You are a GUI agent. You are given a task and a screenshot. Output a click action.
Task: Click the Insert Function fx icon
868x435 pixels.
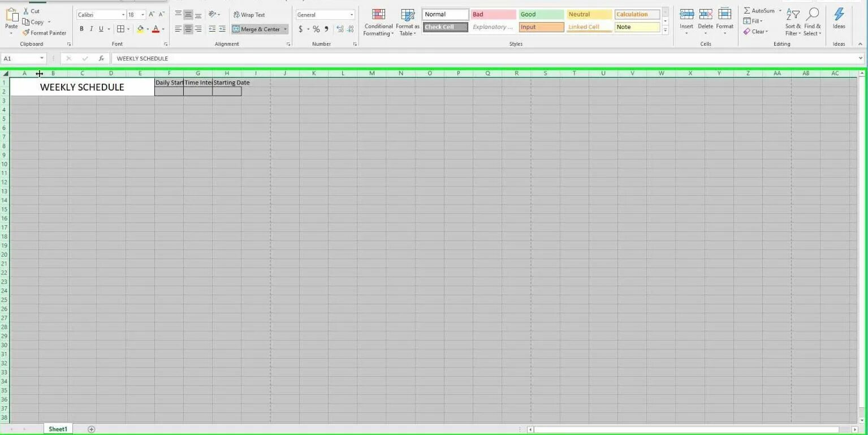point(101,58)
